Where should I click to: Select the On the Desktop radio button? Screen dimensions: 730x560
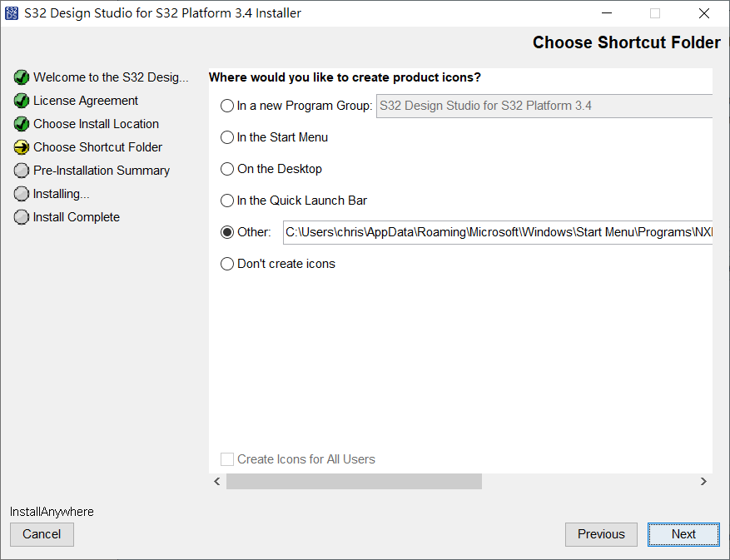[x=227, y=169]
